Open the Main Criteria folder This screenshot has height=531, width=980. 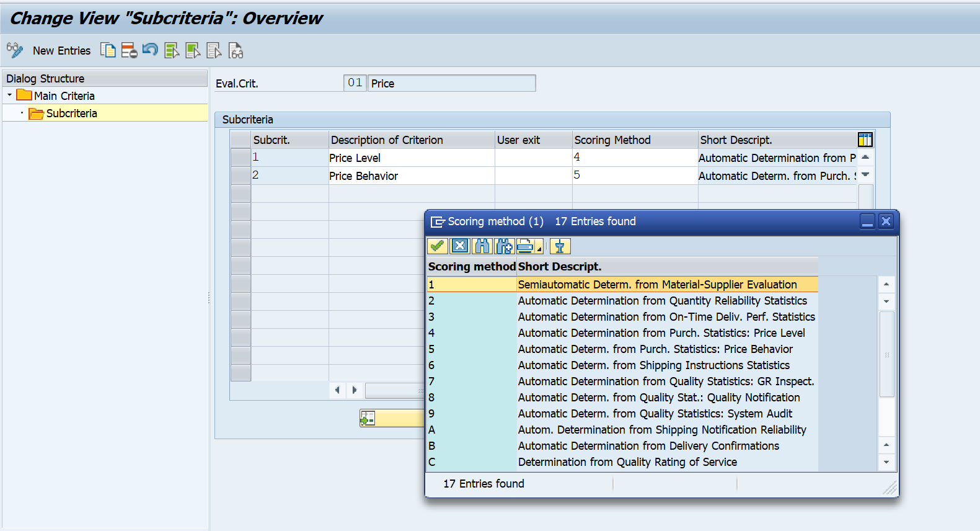pos(24,95)
